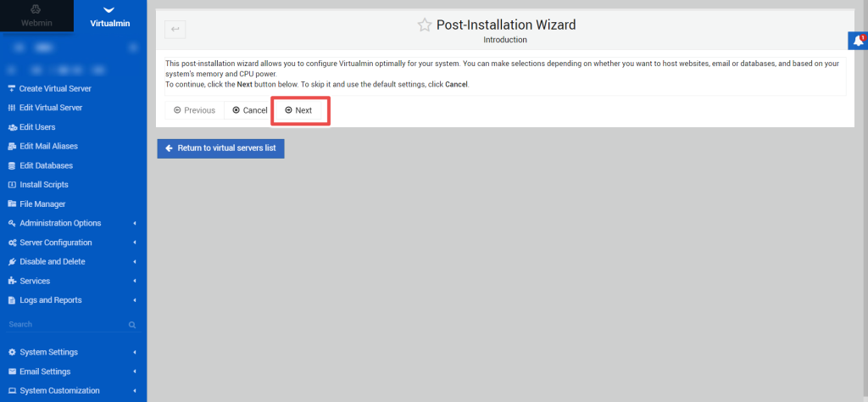Cancel the post-installation wizard
This screenshot has height=402, width=868.
[249, 110]
